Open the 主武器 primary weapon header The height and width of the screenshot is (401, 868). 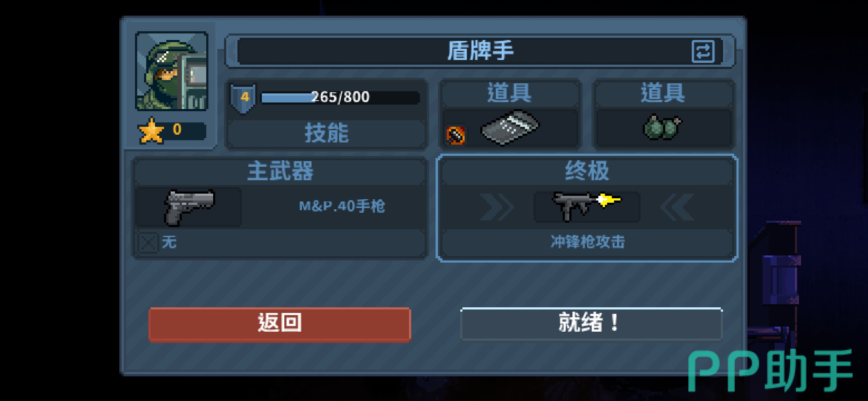[280, 172]
